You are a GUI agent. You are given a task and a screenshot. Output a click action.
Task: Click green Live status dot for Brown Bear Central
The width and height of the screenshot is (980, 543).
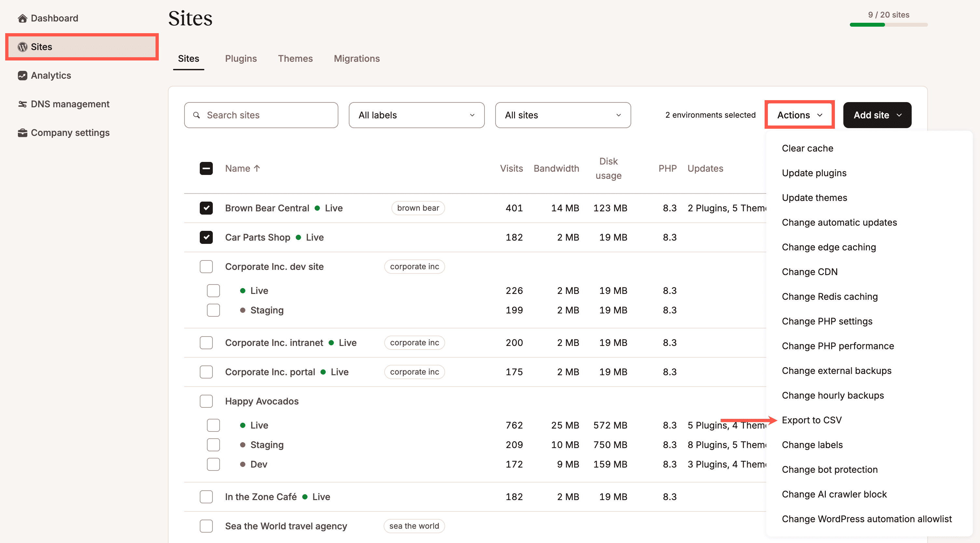pyautogui.click(x=317, y=208)
